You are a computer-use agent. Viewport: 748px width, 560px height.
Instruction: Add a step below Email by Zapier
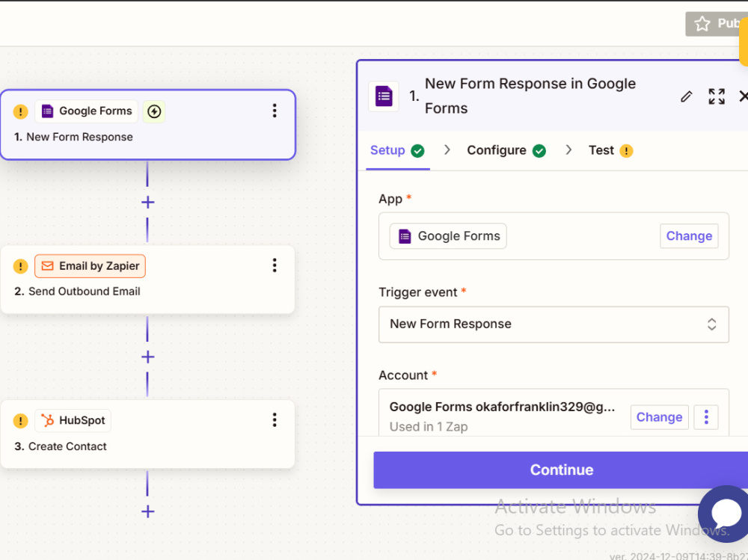click(x=148, y=357)
